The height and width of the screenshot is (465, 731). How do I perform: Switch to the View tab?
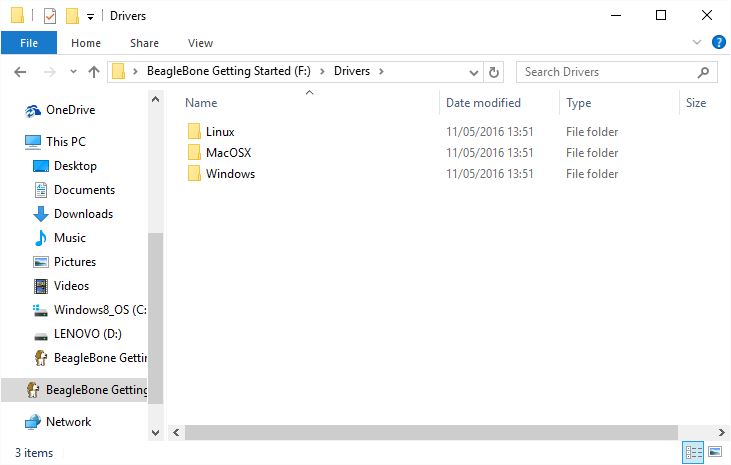pos(200,43)
